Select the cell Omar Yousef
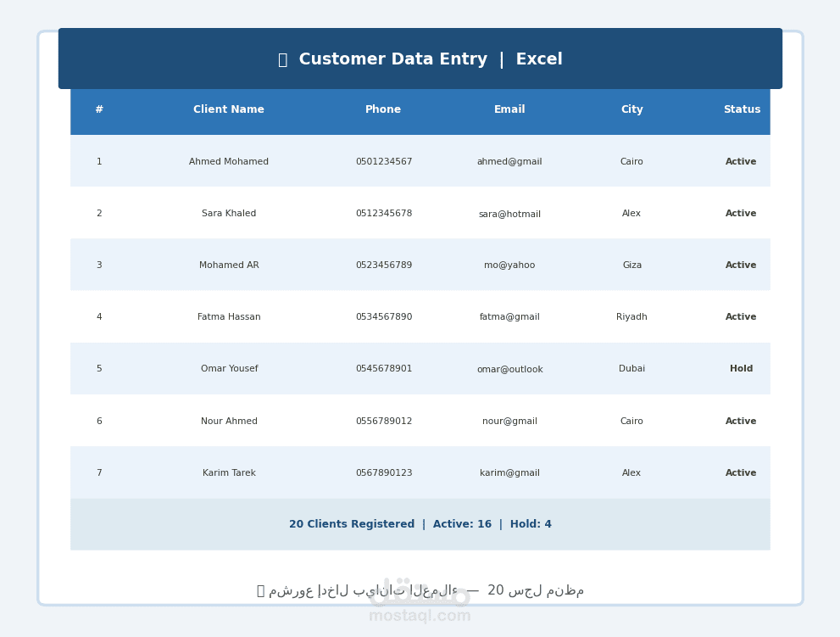 [x=230, y=369]
